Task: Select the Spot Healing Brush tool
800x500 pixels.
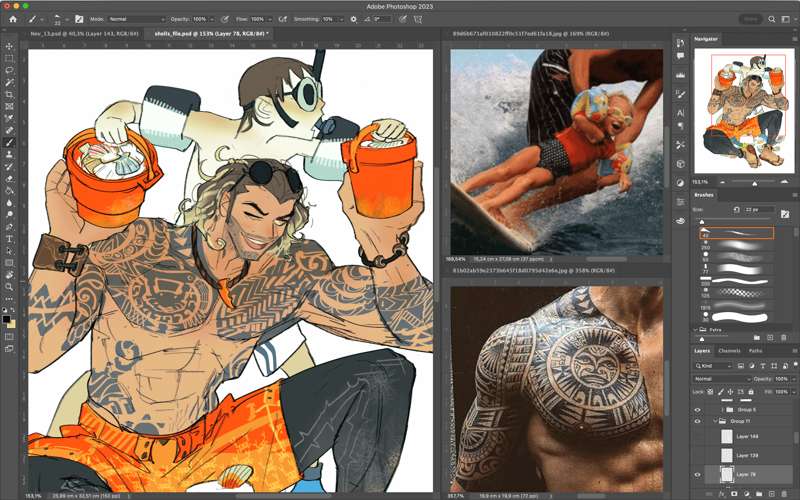Action: tap(9, 131)
